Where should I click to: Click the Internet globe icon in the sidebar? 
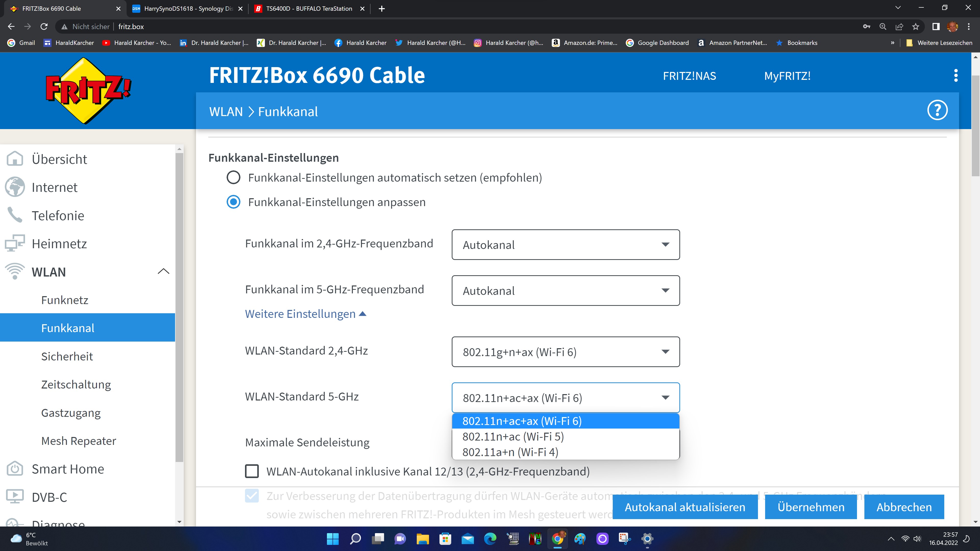[15, 187]
